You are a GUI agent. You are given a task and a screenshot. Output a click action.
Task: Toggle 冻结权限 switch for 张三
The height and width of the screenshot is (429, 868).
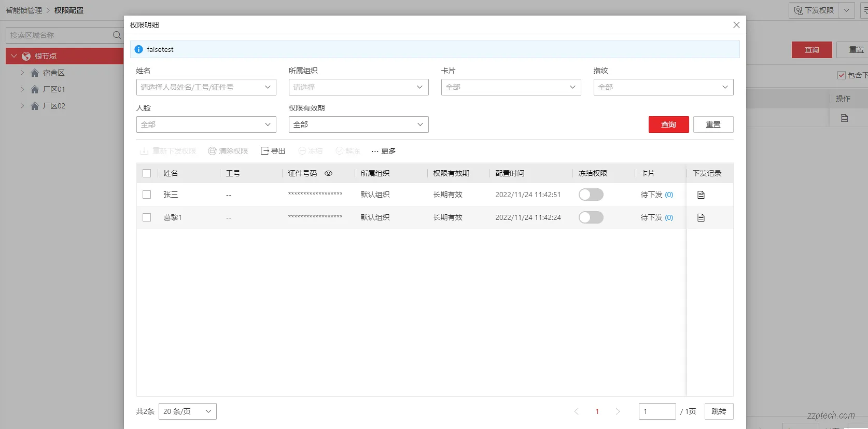point(591,195)
